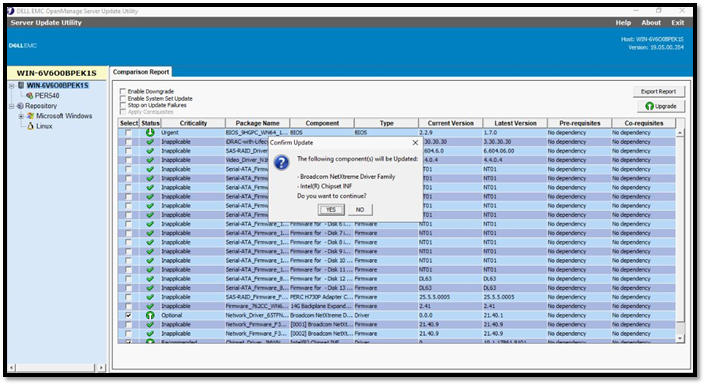
Task: Click the status check in [0002] Broadcom row
Action: tap(150, 334)
